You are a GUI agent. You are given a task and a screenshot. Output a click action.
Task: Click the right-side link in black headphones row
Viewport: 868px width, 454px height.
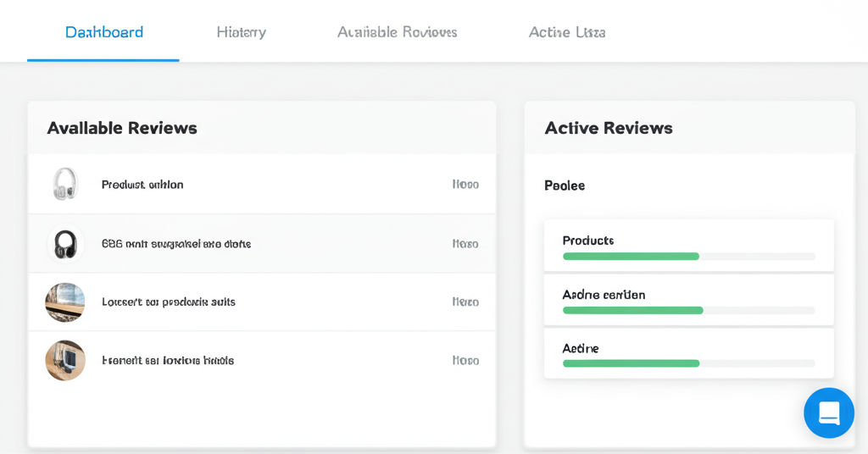tap(465, 244)
